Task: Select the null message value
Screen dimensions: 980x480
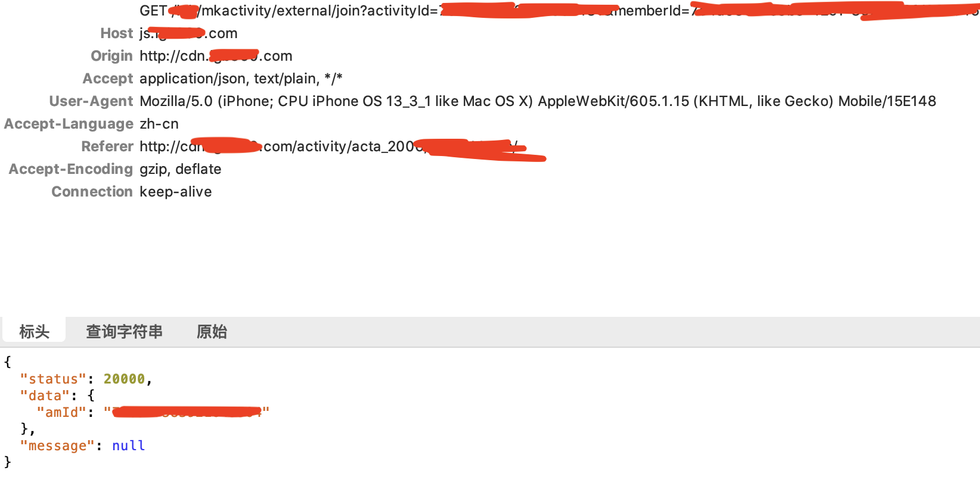Action: tap(128, 445)
